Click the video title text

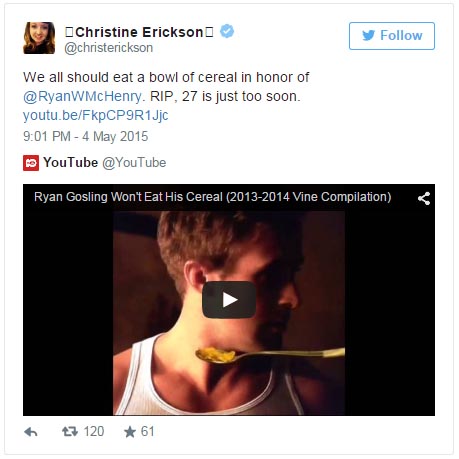click(213, 197)
